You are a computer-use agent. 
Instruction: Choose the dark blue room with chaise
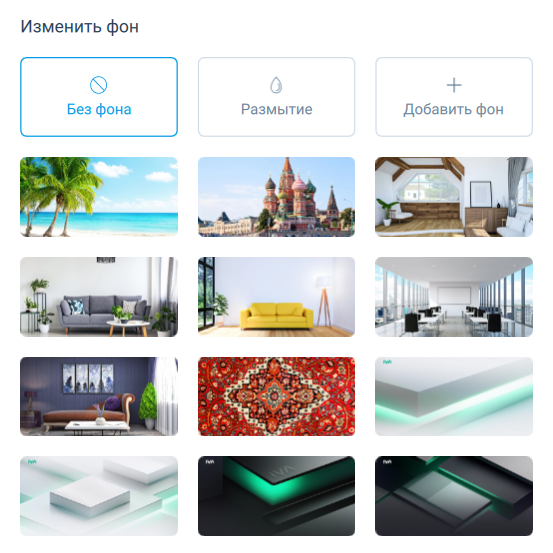(x=99, y=396)
